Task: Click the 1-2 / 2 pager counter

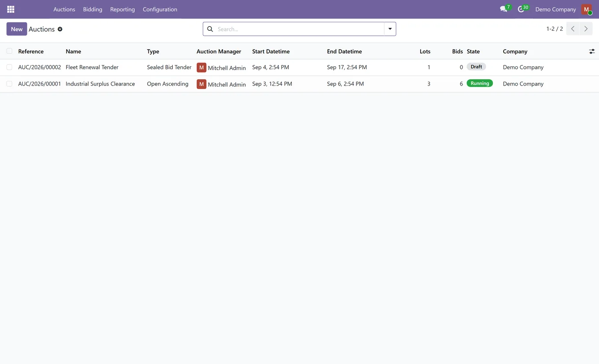Action: tap(555, 29)
